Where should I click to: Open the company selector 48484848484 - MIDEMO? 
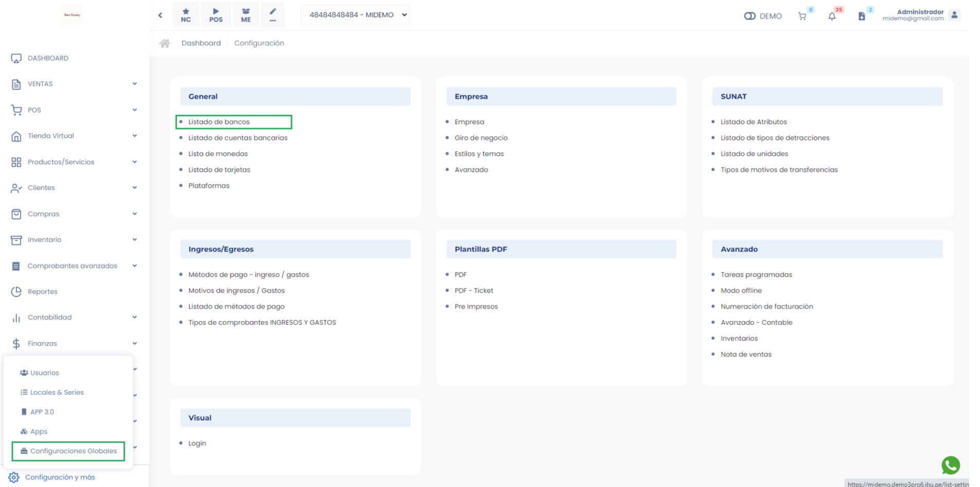pyautogui.click(x=355, y=15)
